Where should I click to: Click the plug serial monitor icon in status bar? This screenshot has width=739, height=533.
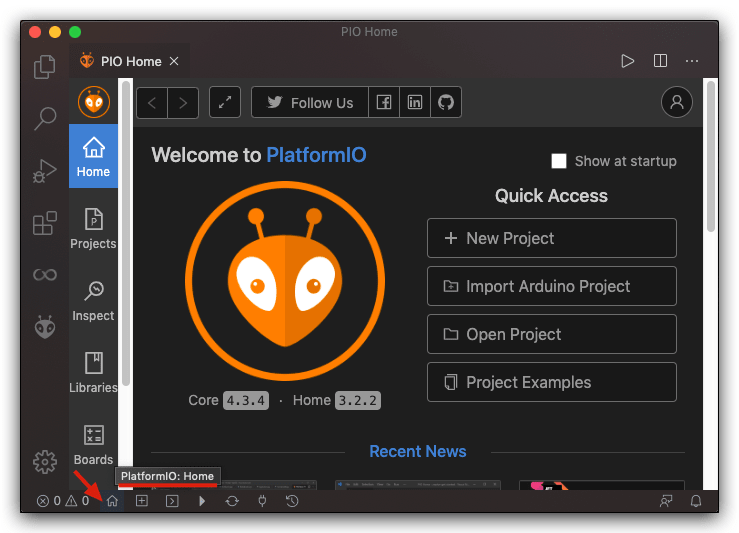point(262,500)
